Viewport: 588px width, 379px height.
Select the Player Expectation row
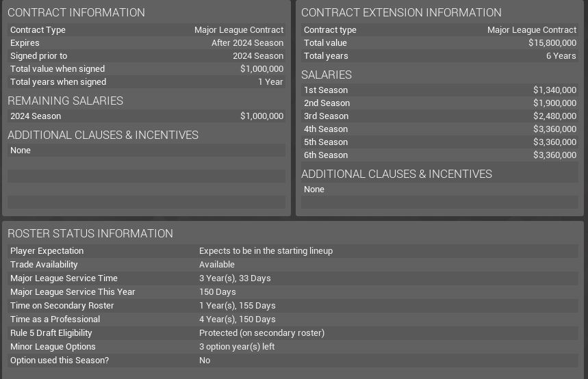(x=293, y=250)
